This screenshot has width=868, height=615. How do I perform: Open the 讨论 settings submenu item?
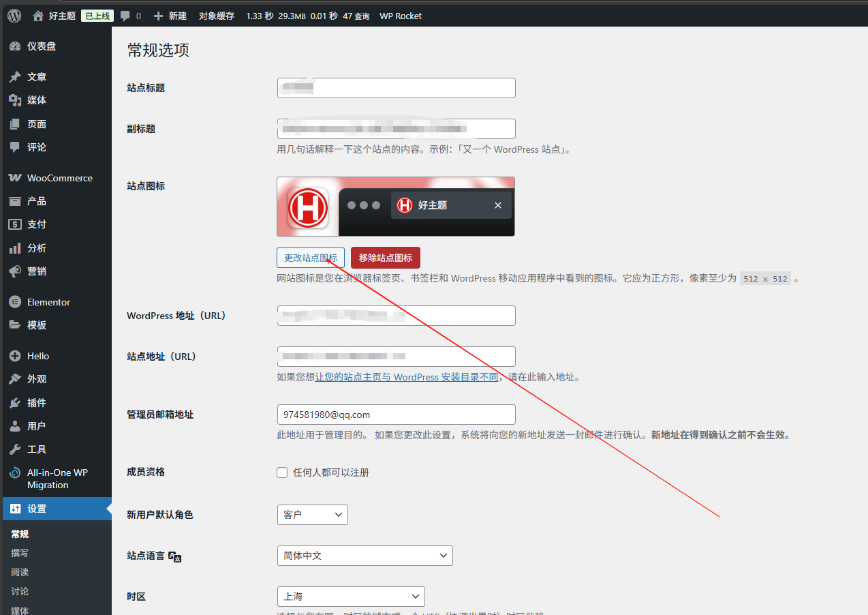click(x=20, y=591)
